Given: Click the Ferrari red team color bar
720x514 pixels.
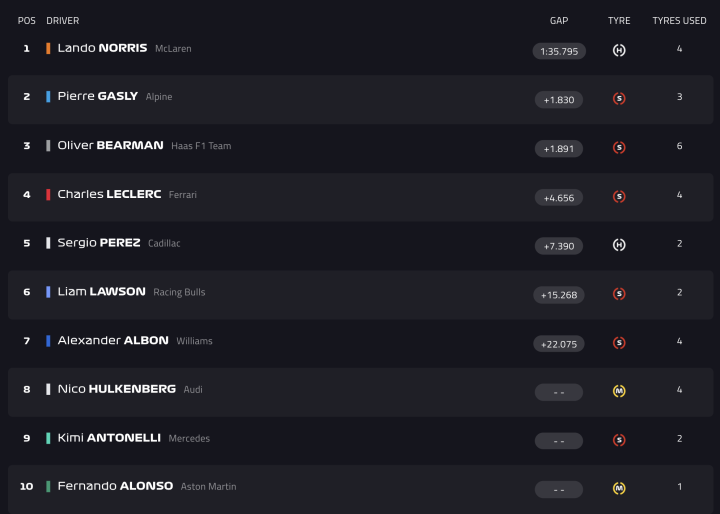Looking at the screenshot, I should pyautogui.click(x=48, y=194).
